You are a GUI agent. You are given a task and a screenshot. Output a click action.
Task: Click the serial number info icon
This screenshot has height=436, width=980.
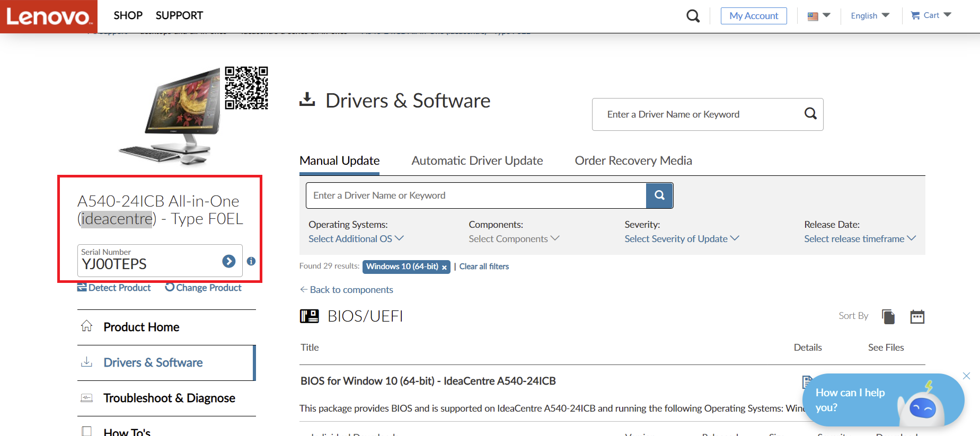(251, 261)
